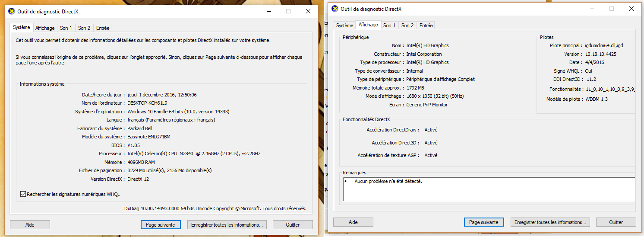Toggle WHQL digital signatures checkbox

point(23,194)
